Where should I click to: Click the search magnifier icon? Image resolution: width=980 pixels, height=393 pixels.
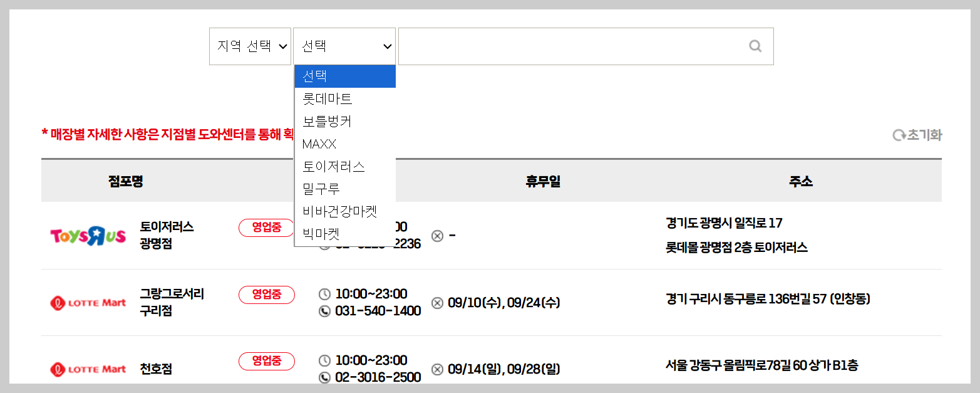[755, 46]
